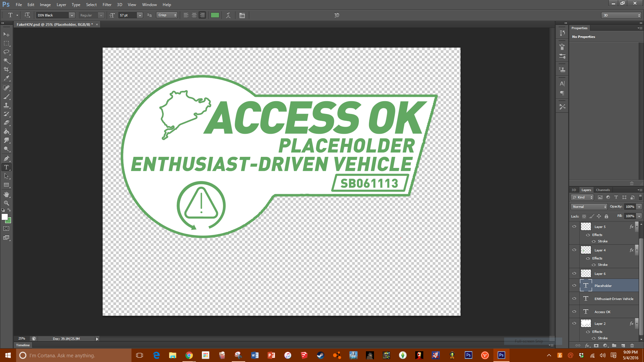Open the Kind layer filter dropdown
This screenshot has width=644, height=362.
click(582, 197)
